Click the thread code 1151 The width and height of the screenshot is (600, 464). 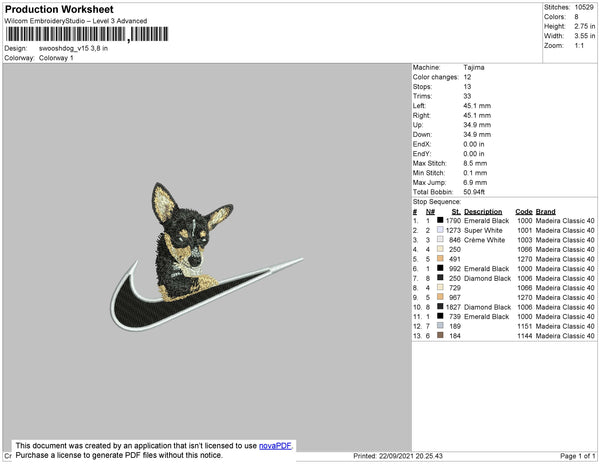[524, 326]
